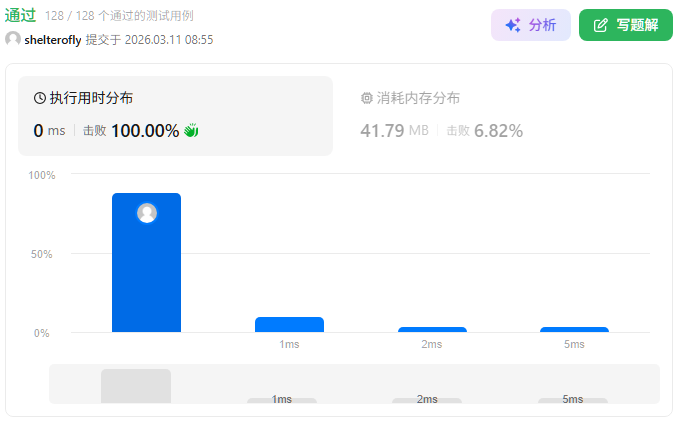Click the clock icon beside 执行用时分布
This screenshot has width=679, height=426.
pyautogui.click(x=40, y=98)
